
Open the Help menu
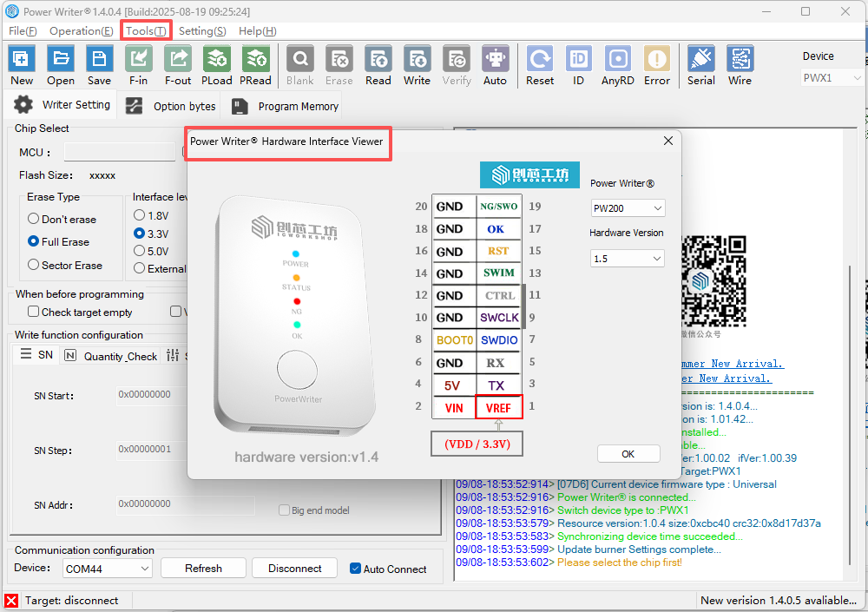pos(258,31)
